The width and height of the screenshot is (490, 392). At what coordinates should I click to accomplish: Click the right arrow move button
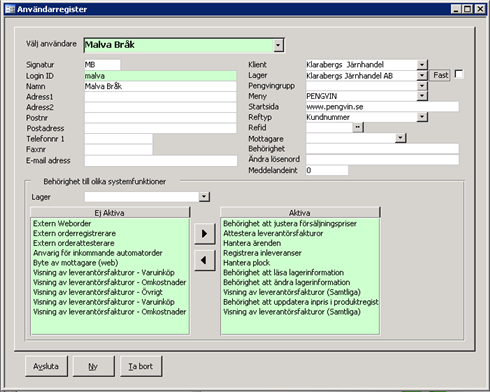click(x=204, y=234)
